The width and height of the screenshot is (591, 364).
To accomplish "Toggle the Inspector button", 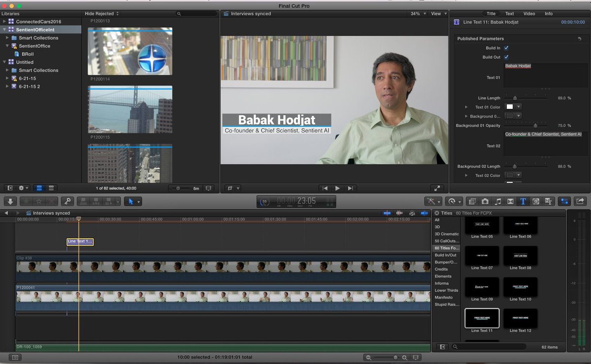I will coord(564,201).
